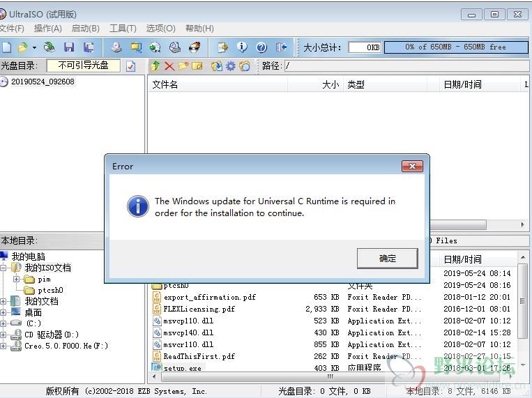Click the local file list vertical scrollbar up arrow
532x398 pixels.
[523, 257]
